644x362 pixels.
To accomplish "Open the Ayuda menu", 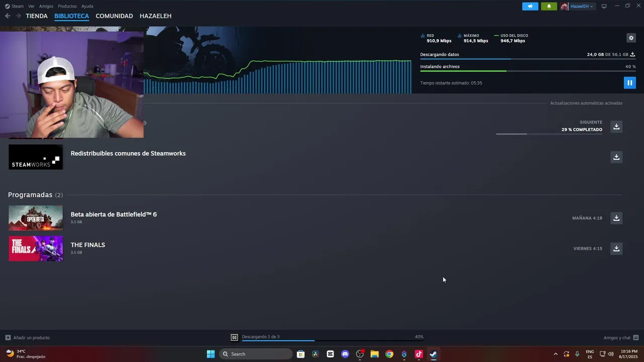I will [x=87, y=6].
